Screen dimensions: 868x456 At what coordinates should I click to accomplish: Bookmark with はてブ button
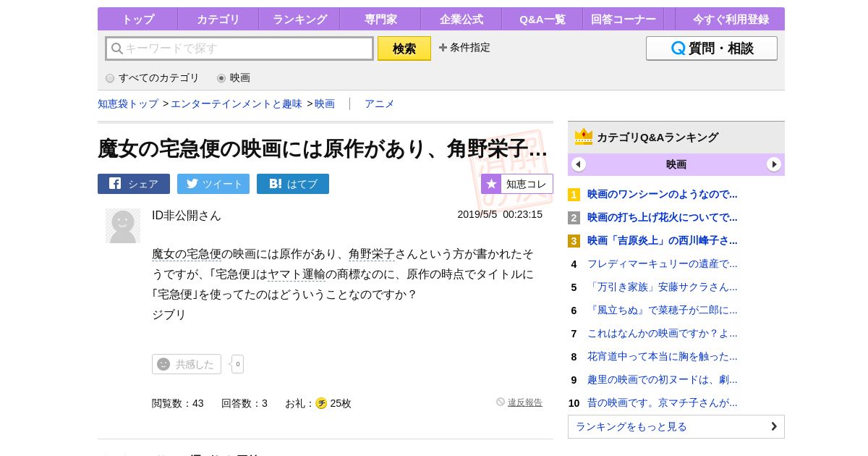(293, 184)
